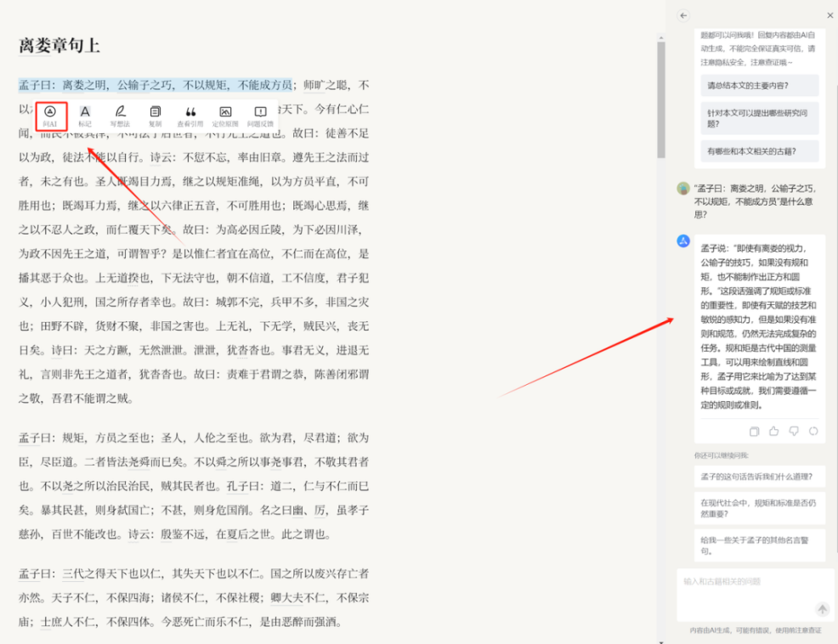Ask follow-up 孟子的这句话告诉我们什么道理?
This screenshot has width=838, height=644.
(759, 477)
